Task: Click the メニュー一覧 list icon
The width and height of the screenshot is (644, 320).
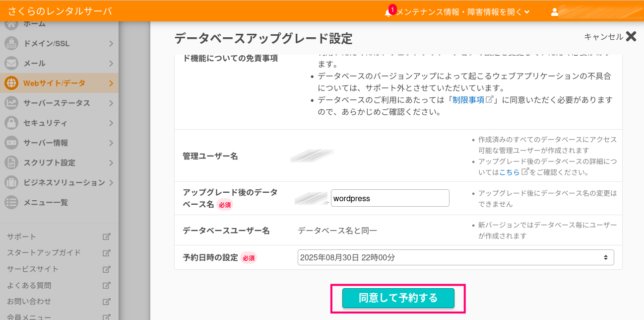Action: tap(11, 202)
